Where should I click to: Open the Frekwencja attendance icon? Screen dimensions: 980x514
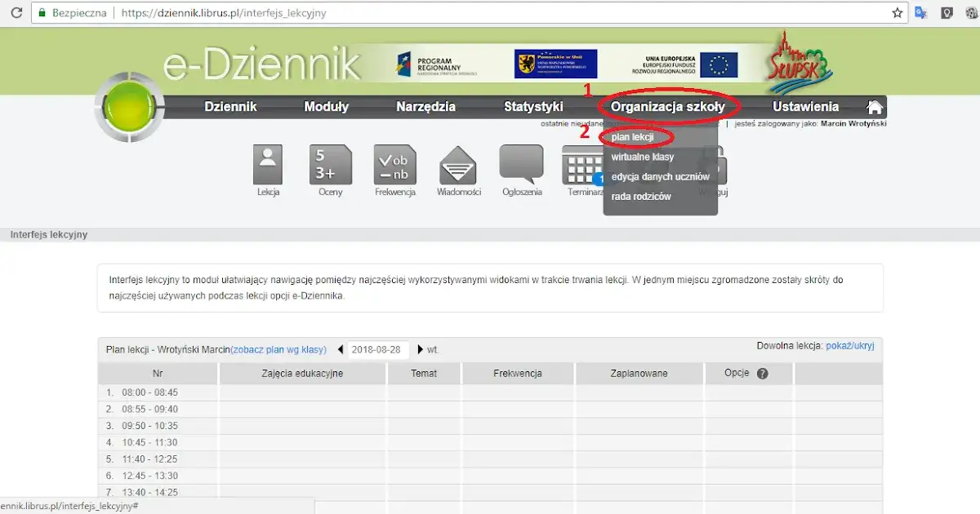(394, 163)
